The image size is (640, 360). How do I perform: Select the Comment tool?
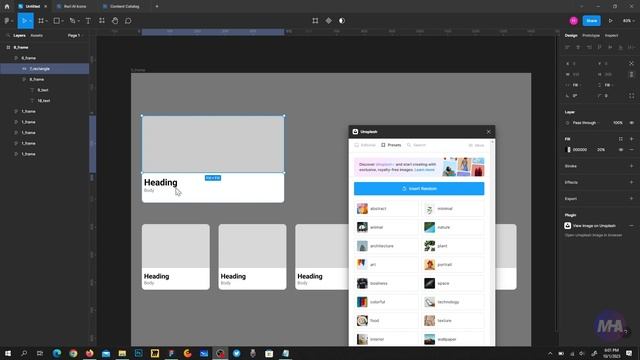point(128,21)
